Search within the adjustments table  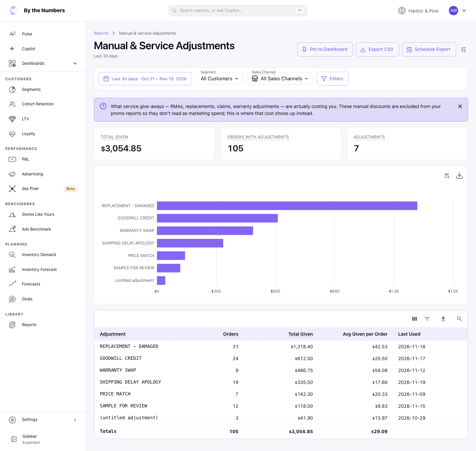pyautogui.click(x=459, y=319)
